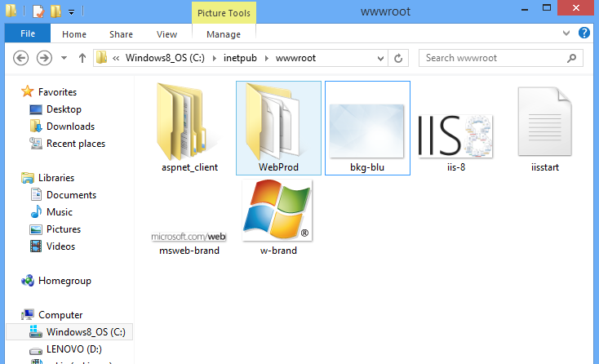
Task: Open Customize Quick Access Toolbar dropdown
Action: tap(72, 11)
